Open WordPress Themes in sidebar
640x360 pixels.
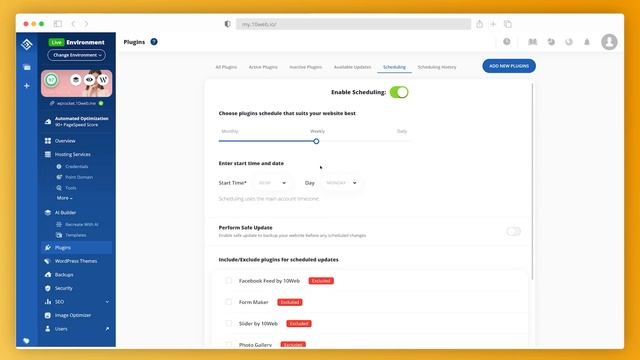click(x=76, y=261)
